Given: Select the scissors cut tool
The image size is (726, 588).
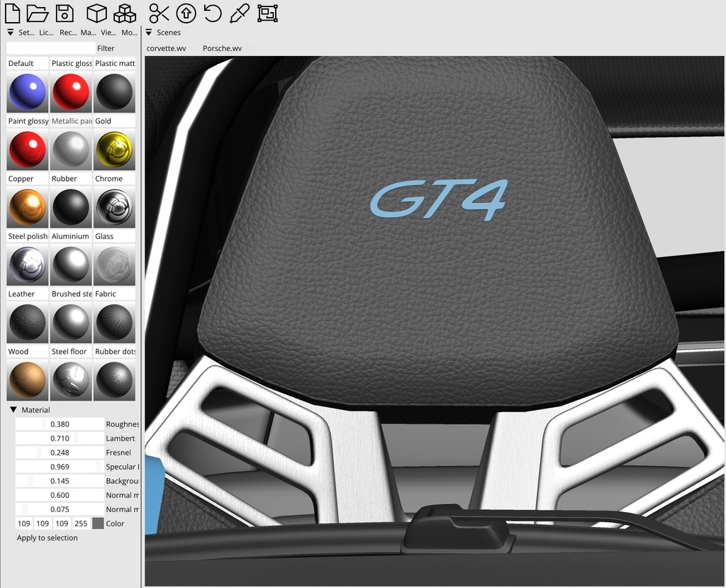Looking at the screenshot, I should (x=160, y=13).
